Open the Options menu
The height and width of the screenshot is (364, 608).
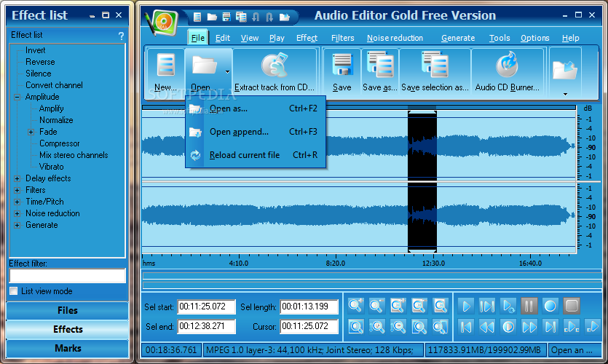534,38
